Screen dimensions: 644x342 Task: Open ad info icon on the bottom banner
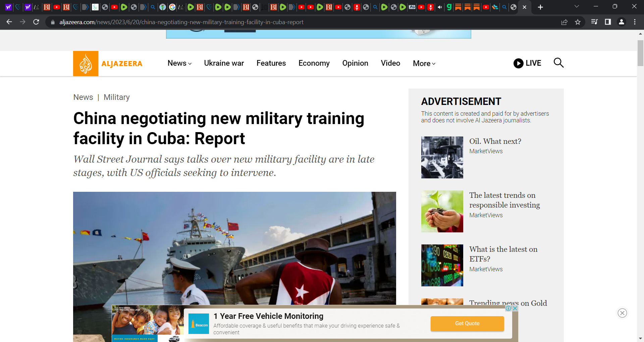(508, 308)
